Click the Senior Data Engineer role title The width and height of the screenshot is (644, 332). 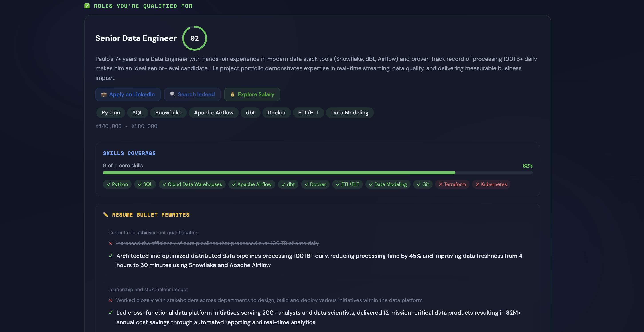(x=136, y=38)
